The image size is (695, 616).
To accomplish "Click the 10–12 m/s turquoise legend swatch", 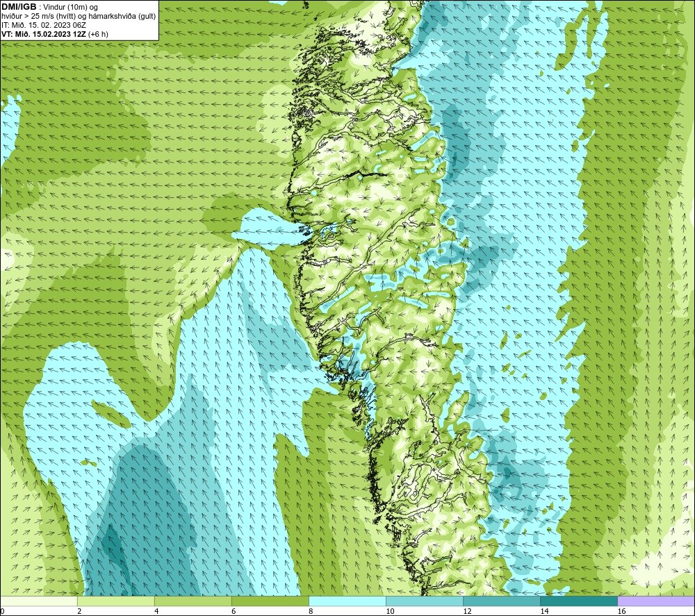I will pyautogui.click(x=424, y=601).
